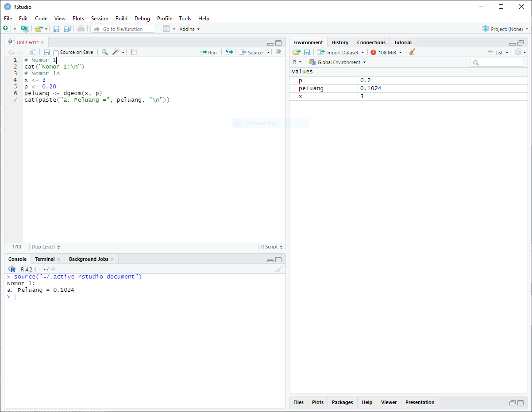Screen dimensions: 532x412
Task: Open the Project (None) menu
Action: tap(505, 29)
